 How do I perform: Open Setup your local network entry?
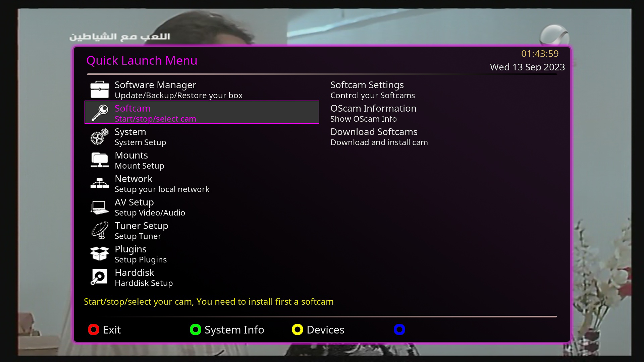coord(162,189)
